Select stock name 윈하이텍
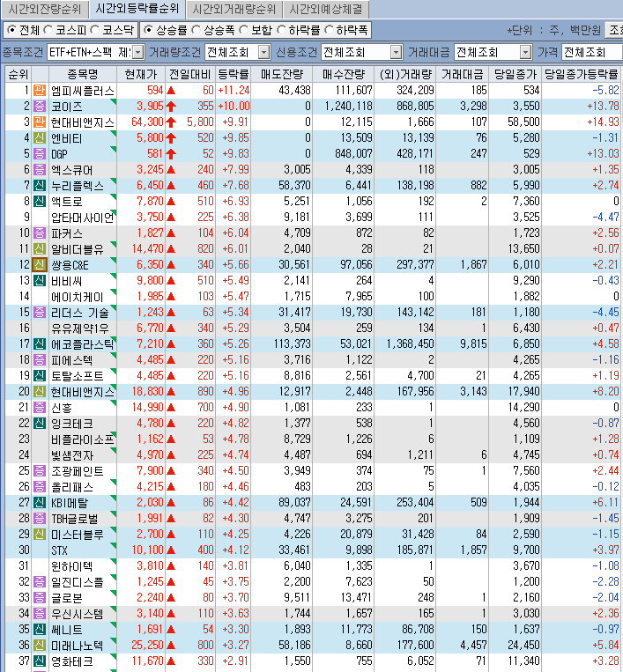 pos(71,566)
